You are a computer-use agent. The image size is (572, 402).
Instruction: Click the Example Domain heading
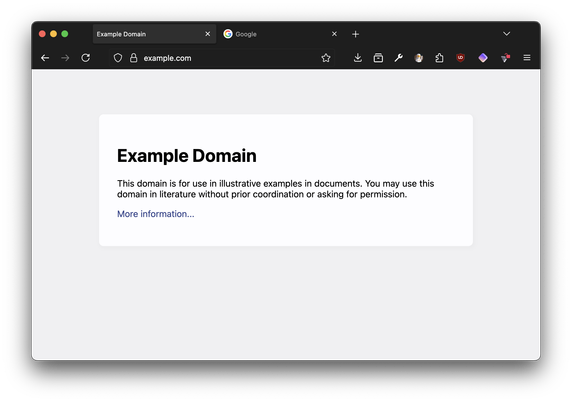[x=187, y=156]
